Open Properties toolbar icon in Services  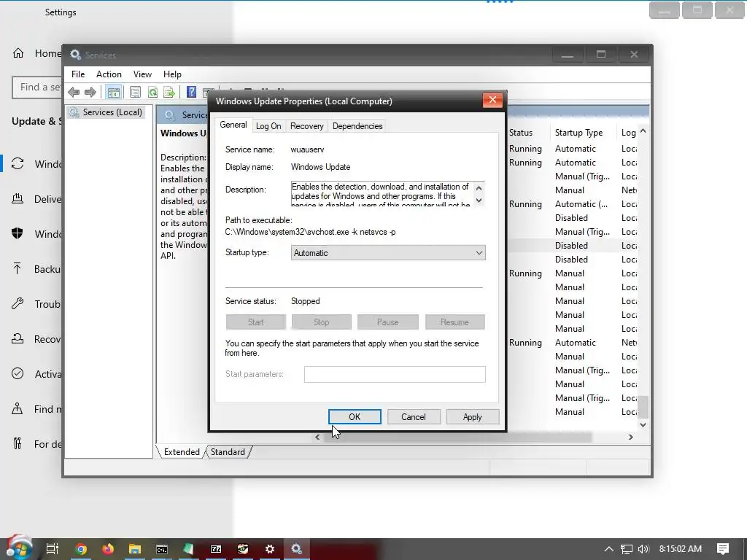(135, 92)
